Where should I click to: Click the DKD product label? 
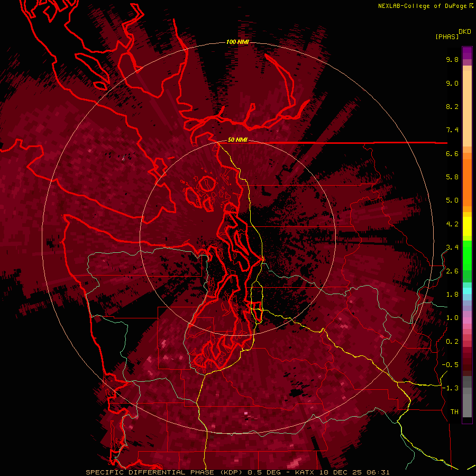[x=464, y=32]
